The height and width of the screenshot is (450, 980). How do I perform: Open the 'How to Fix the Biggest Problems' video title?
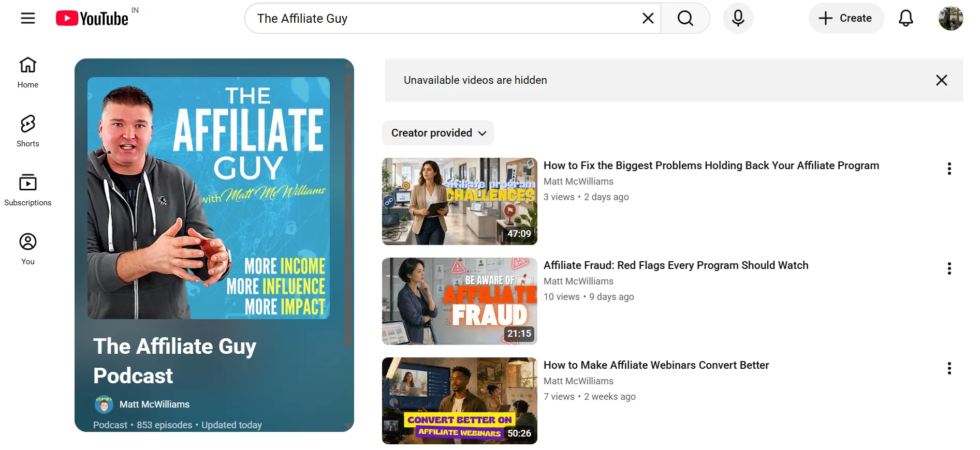[x=711, y=166]
